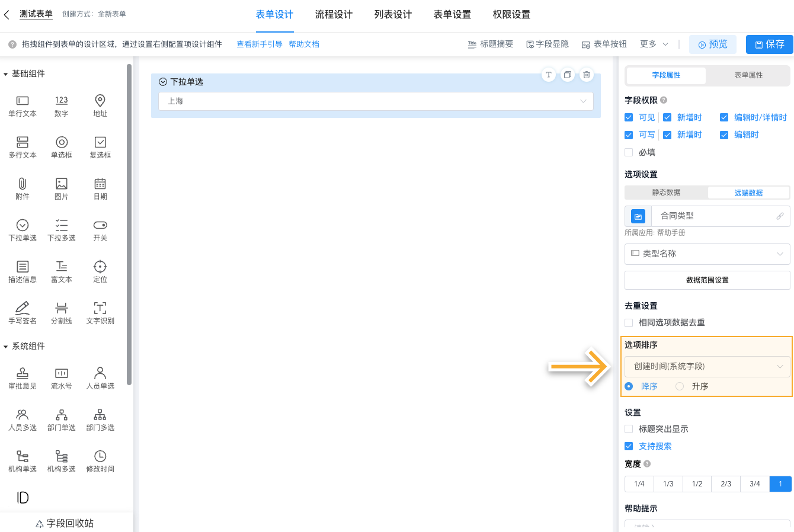The width and height of the screenshot is (794, 532).
Task: Add the 流水号 component
Action: pos(61,377)
